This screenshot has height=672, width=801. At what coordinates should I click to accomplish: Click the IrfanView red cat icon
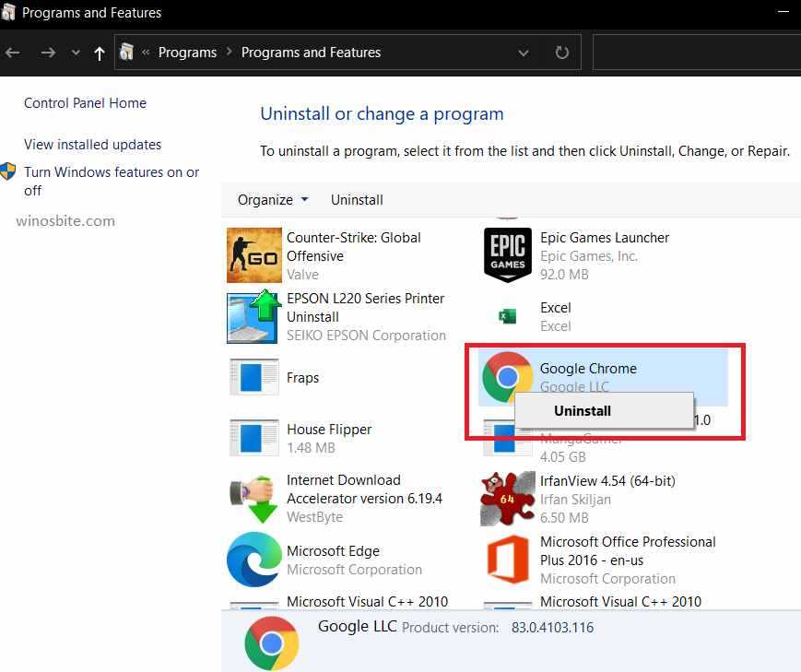point(507,499)
